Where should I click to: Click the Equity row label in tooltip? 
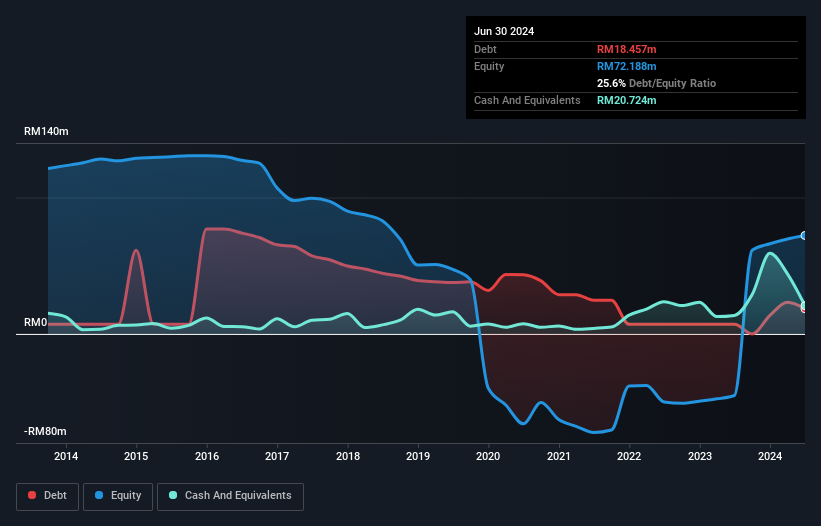489,66
